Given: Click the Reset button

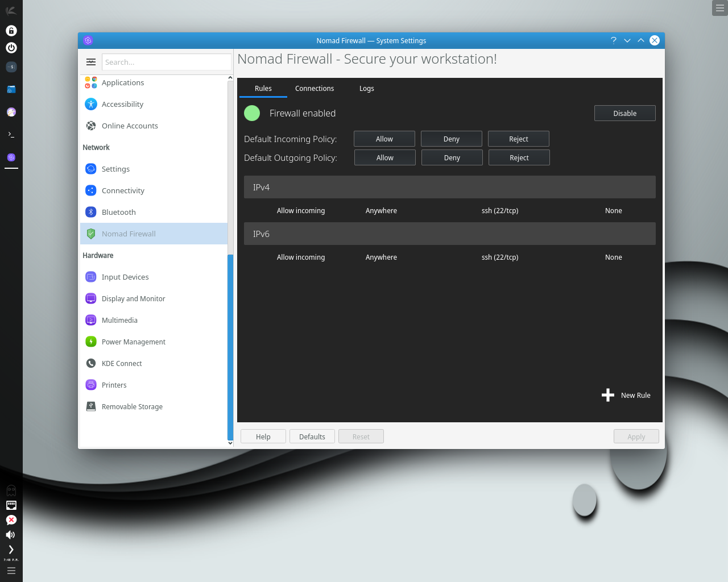Looking at the screenshot, I should [361, 436].
